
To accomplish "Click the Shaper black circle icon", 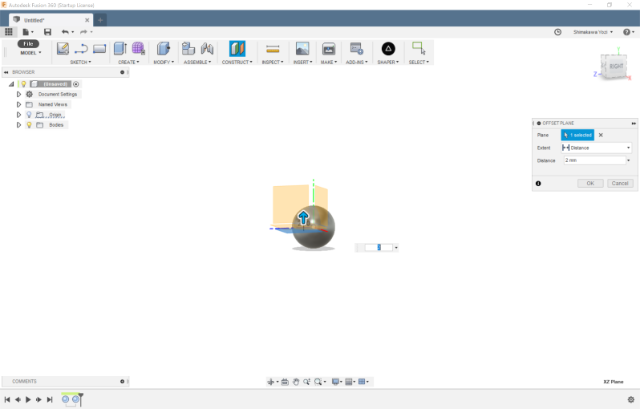I will coord(388,49).
